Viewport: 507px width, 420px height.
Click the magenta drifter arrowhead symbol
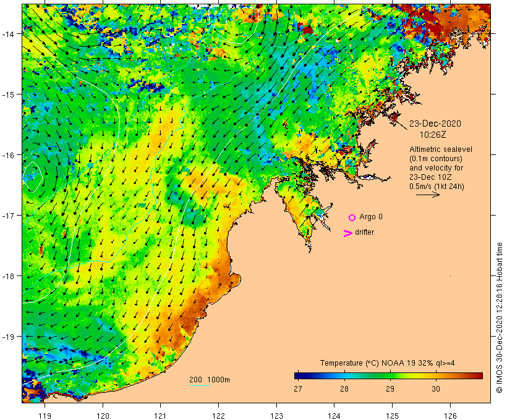[x=347, y=233]
